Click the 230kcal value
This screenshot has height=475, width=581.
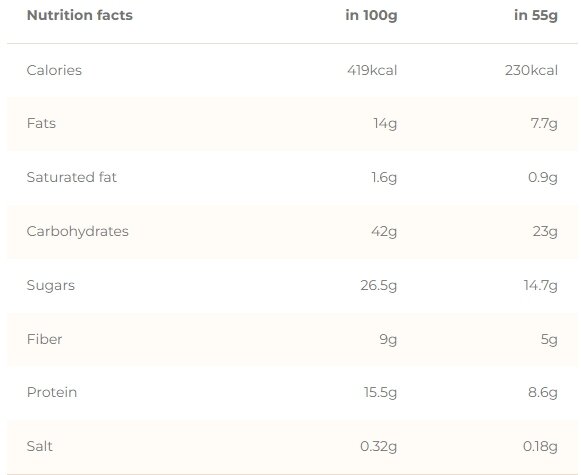point(531,70)
